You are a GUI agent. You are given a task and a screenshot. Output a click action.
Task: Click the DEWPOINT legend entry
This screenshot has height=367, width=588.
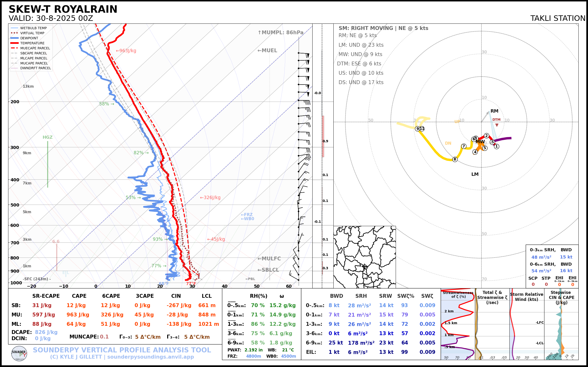pyautogui.click(x=29, y=38)
